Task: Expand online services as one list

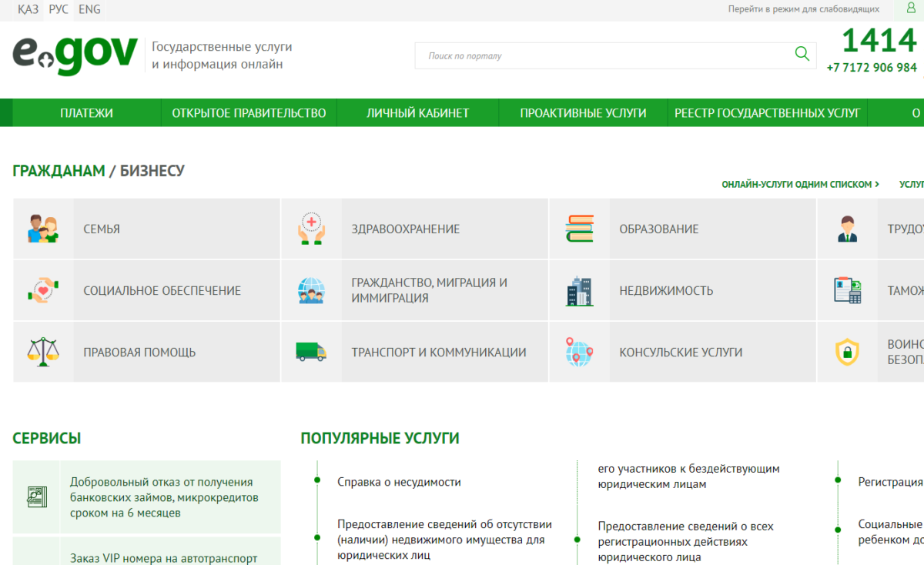Action: (x=800, y=185)
